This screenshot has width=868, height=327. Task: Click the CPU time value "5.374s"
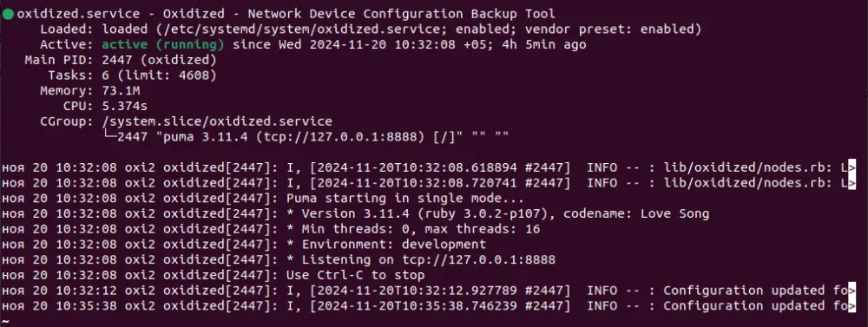[124, 106]
